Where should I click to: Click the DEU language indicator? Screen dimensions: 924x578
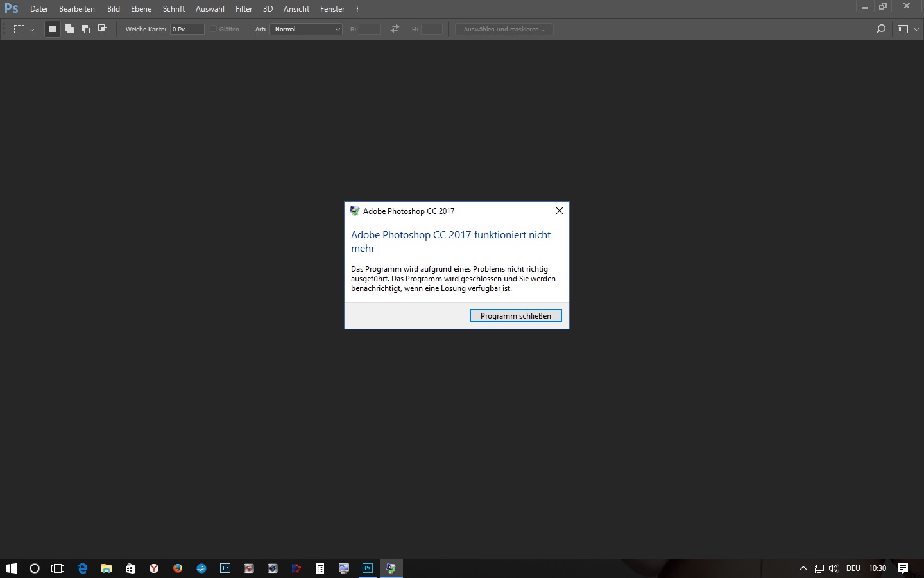[x=853, y=568]
